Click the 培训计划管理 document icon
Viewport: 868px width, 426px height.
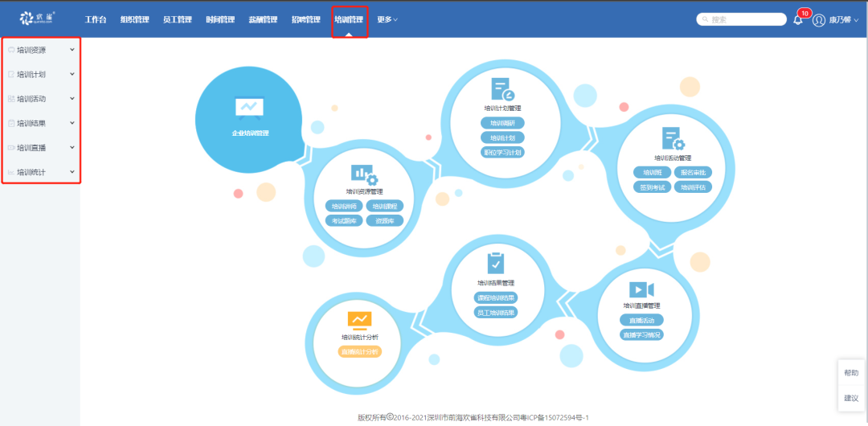coord(502,89)
